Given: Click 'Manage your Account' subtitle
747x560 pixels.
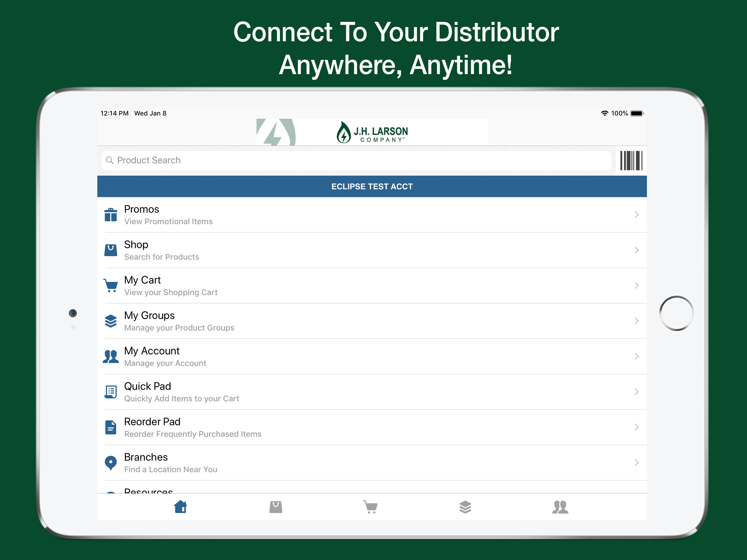Looking at the screenshot, I should (165, 363).
